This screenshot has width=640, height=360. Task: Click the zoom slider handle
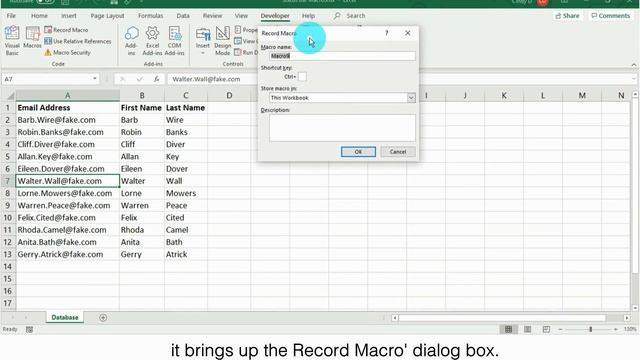(x=591, y=329)
